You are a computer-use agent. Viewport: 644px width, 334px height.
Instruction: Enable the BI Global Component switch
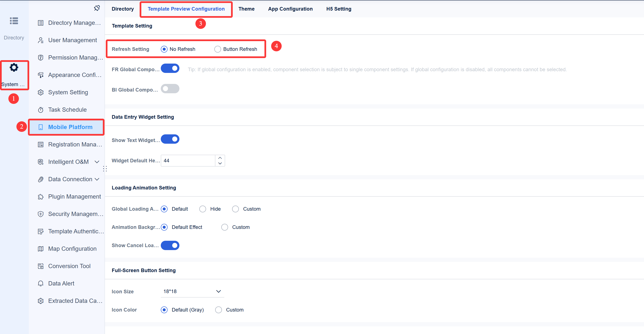point(170,89)
